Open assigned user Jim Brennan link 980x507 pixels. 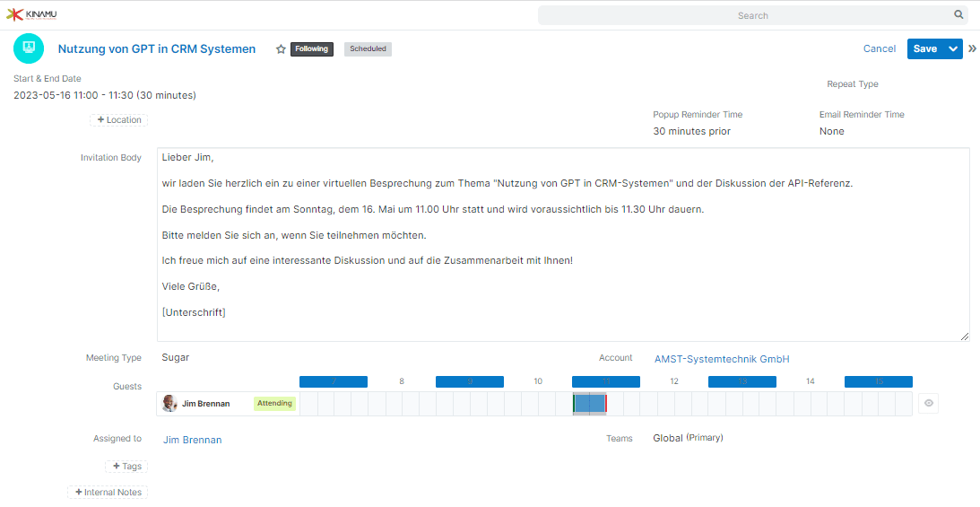193,440
